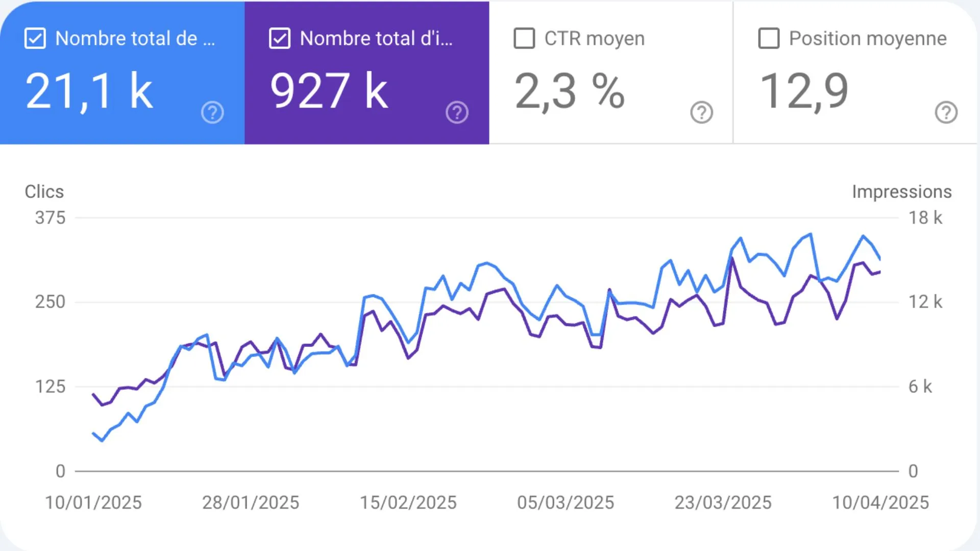Click the 2,3 % CTR value
Image resolution: width=980 pixels, height=551 pixels.
[x=569, y=92]
